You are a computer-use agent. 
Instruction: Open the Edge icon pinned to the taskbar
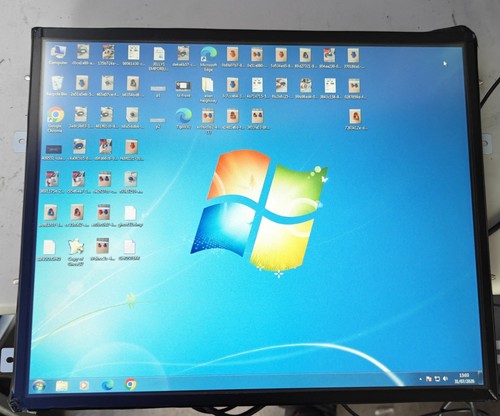pyautogui.click(x=107, y=385)
